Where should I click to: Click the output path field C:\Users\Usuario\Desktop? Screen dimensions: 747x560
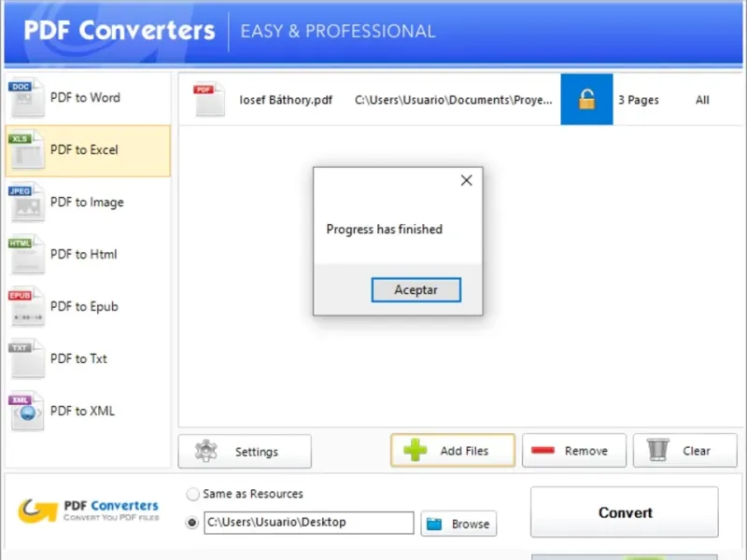click(309, 523)
